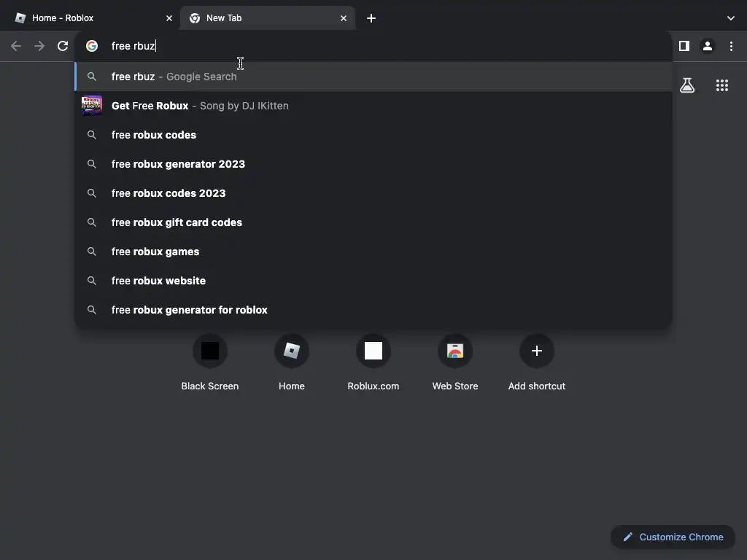This screenshot has height=560, width=747.
Task: Click the Customize Chrome button
Action: coord(673,537)
